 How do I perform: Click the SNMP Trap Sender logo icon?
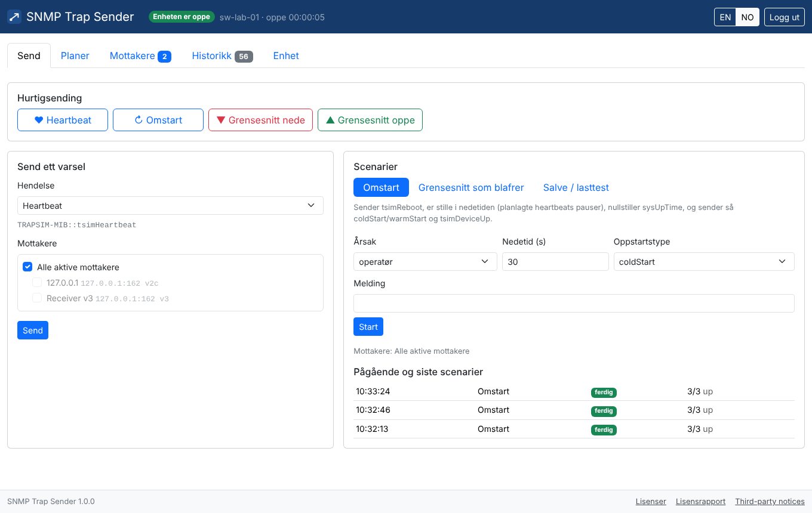pos(14,17)
